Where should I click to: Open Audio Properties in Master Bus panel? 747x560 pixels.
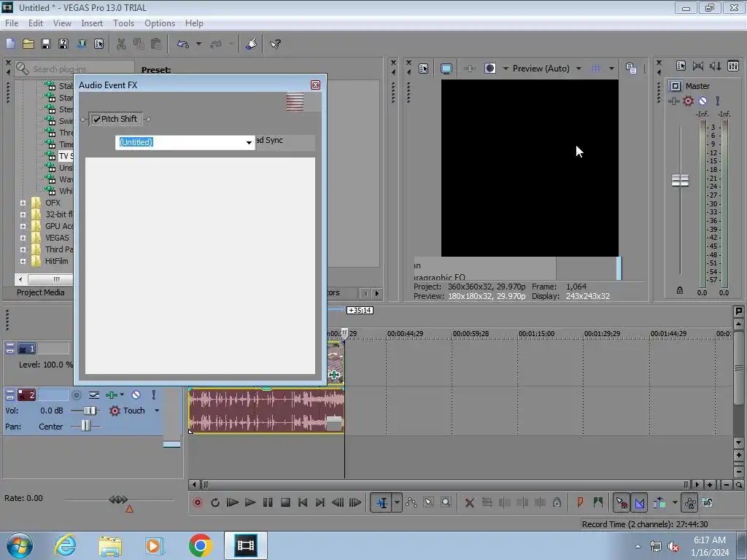pos(681,66)
